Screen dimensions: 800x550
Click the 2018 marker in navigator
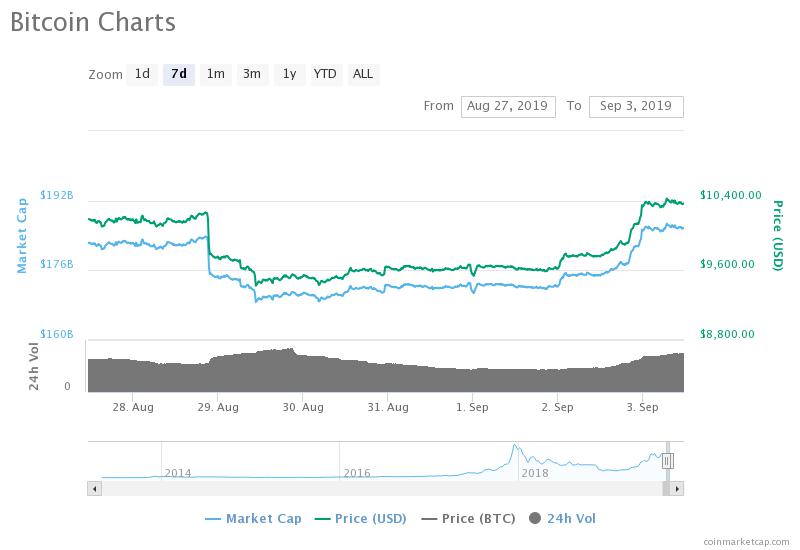535,473
